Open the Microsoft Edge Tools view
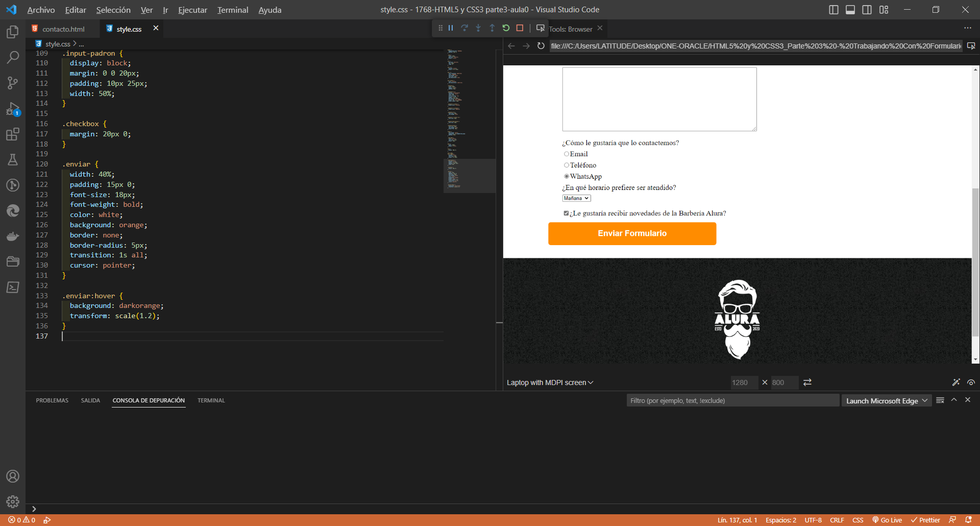Screen dimensions: 980x526 tap(13, 211)
